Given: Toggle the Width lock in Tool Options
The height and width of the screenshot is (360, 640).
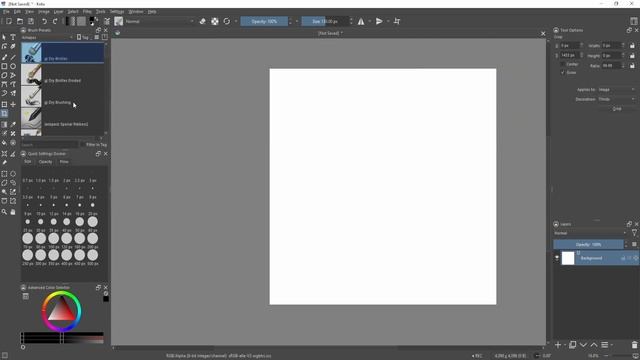Looking at the screenshot, I should point(632,46).
